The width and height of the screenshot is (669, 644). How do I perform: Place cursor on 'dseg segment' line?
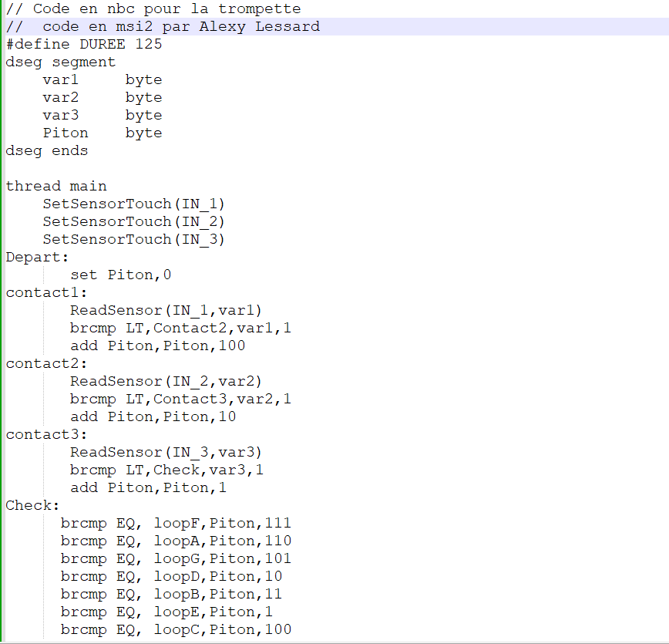pyautogui.click(x=61, y=62)
